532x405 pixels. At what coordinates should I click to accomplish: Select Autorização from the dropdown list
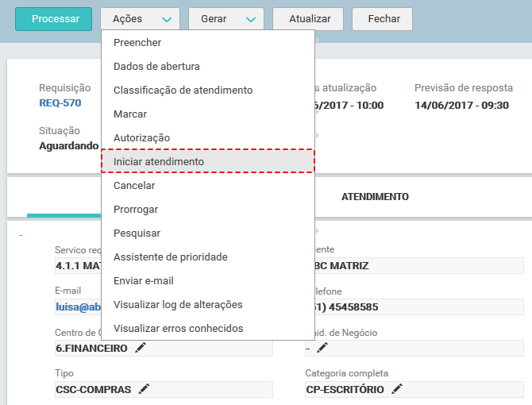point(208,137)
